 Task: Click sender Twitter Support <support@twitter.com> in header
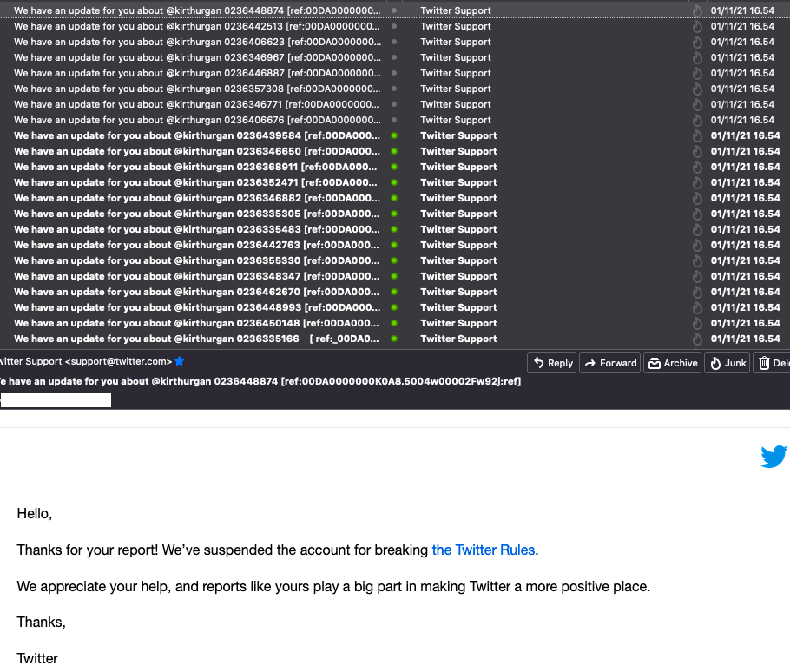[x=86, y=361]
